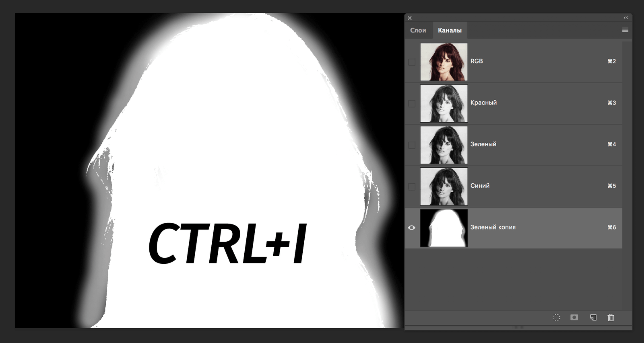Select the Каналы tab
644x343 pixels.
tap(450, 31)
